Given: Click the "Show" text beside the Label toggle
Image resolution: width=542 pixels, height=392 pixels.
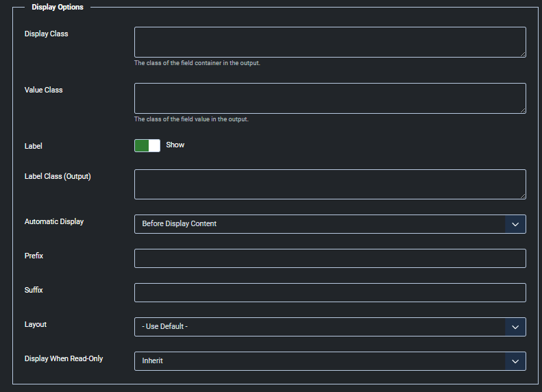Looking at the screenshot, I should point(175,145).
